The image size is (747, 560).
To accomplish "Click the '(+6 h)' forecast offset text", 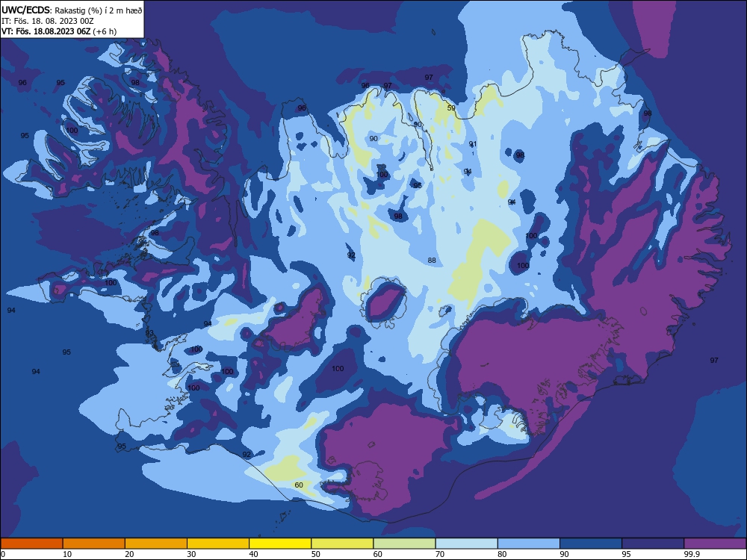I will 105,31.
